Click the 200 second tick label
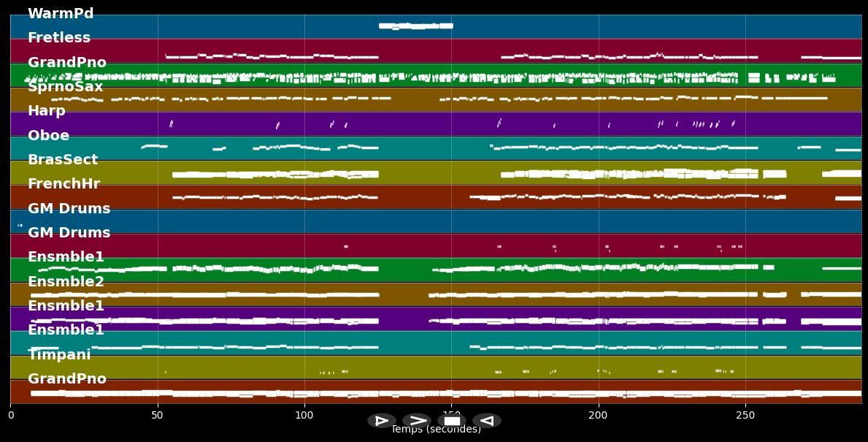The height and width of the screenshot is (442, 868). 598,416
